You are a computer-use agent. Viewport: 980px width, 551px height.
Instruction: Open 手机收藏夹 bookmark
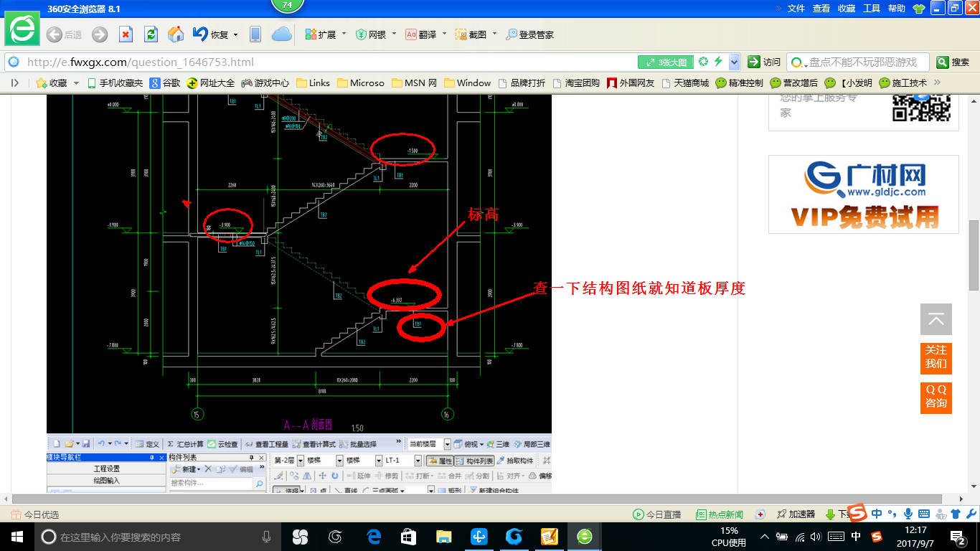(x=115, y=83)
